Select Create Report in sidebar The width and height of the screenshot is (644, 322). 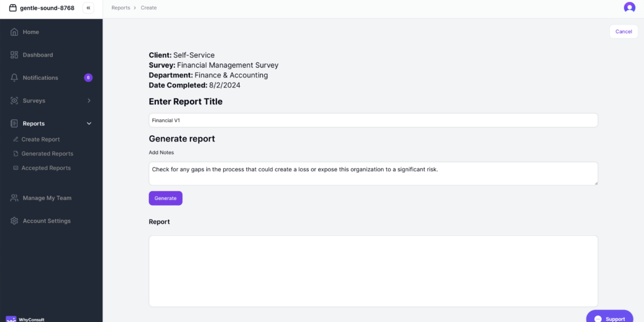[x=40, y=140]
